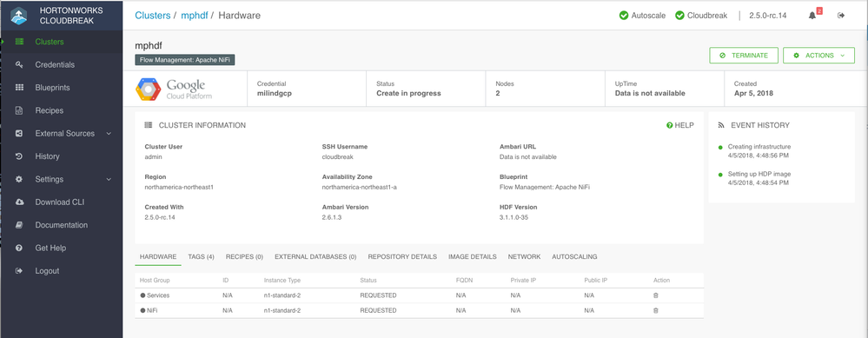Click the Event History feed icon

tap(721, 126)
